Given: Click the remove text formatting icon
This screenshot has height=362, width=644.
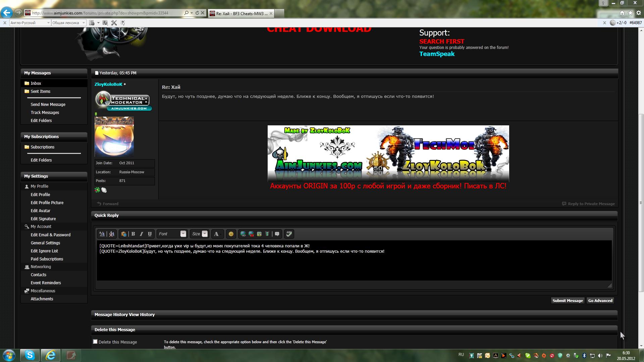Looking at the screenshot, I should [112, 234].
